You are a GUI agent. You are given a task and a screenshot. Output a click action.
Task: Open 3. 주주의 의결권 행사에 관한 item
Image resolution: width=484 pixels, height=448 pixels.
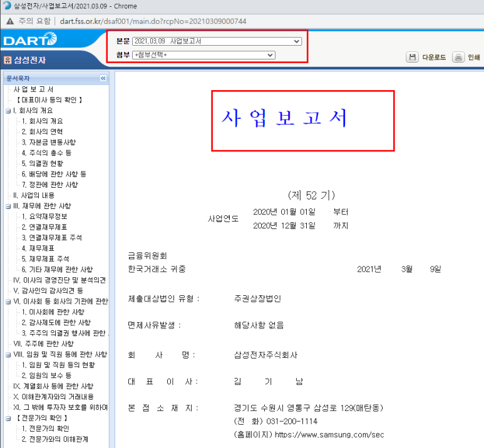click(x=64, y=333)
